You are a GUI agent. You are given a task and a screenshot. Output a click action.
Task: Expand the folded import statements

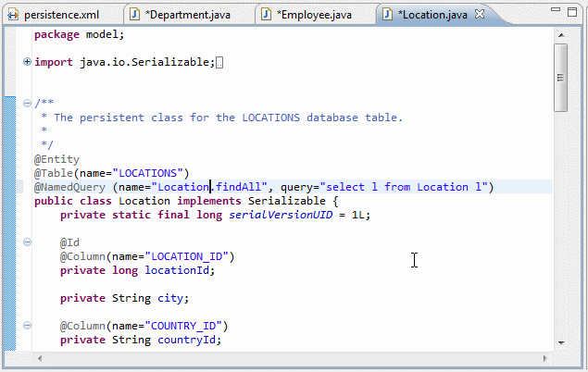pyautogui.click(x=27, y=62)
